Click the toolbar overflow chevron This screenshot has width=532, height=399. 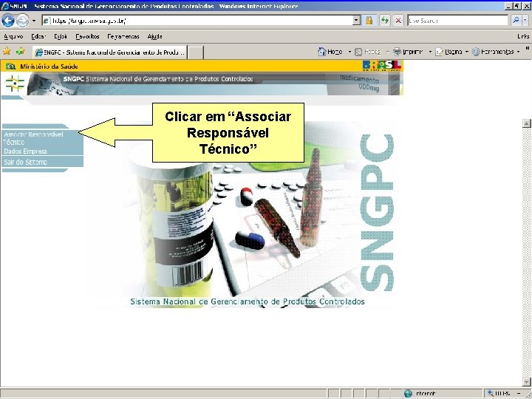528,49
